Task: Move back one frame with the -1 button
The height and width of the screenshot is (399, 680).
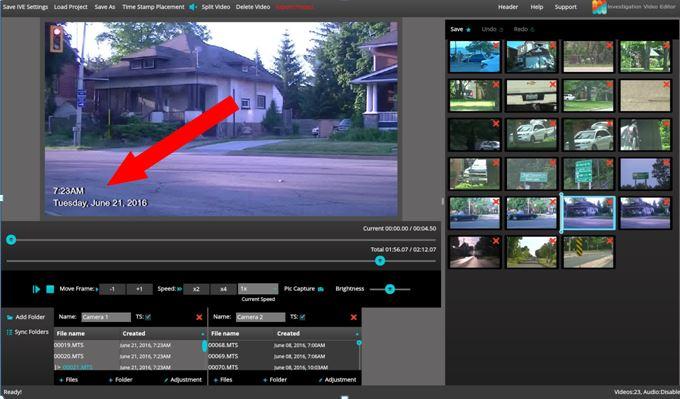Action: (112, 289)
